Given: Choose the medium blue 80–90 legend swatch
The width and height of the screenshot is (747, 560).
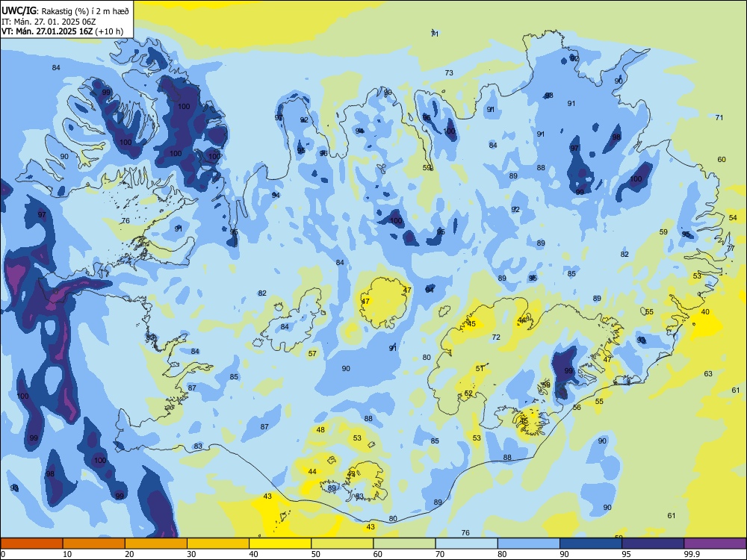Looking at the screenshot, I should pos(529,544).
